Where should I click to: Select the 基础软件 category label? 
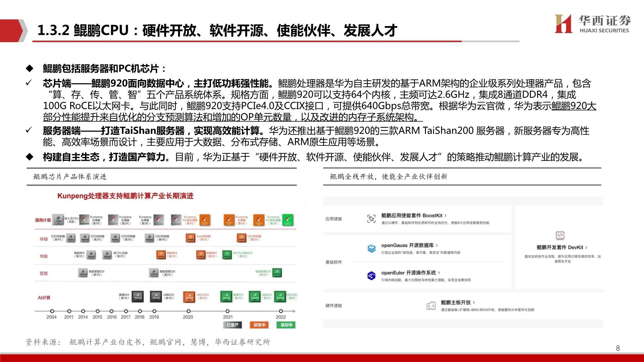click(334, 262)
